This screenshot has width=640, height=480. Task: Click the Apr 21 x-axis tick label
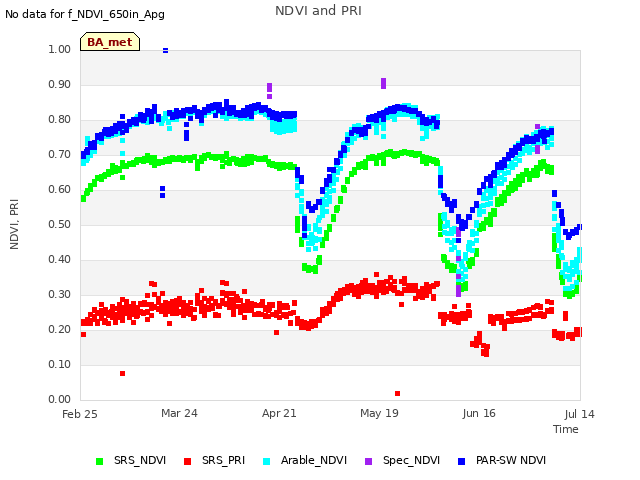click(x=279, y=413)
